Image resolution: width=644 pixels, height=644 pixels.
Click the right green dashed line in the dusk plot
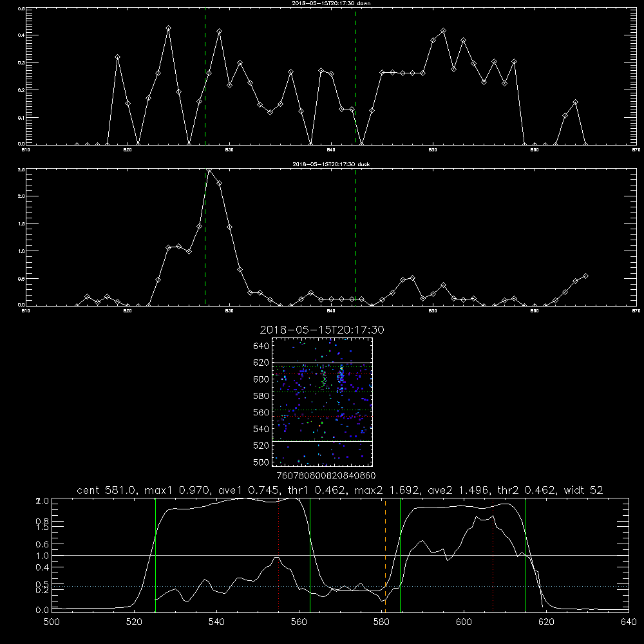tap(355, 238)
